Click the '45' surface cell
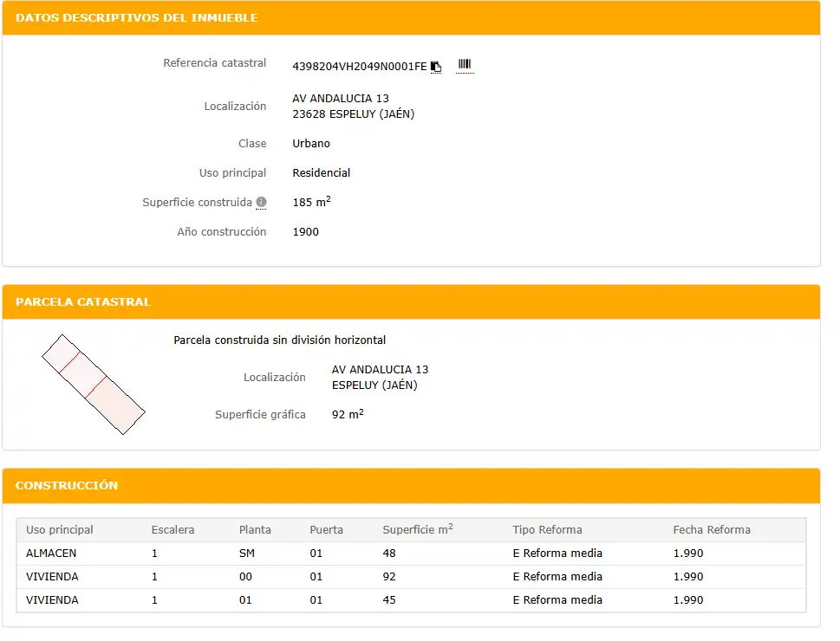Screen dimensions: 840x641 [x=389, y=600]
